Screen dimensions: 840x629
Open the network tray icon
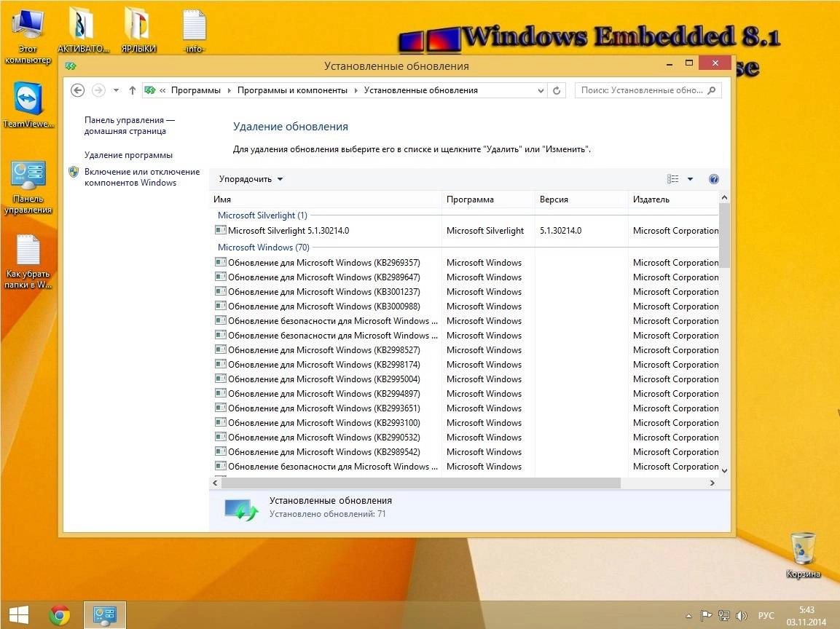pos(723,616)
